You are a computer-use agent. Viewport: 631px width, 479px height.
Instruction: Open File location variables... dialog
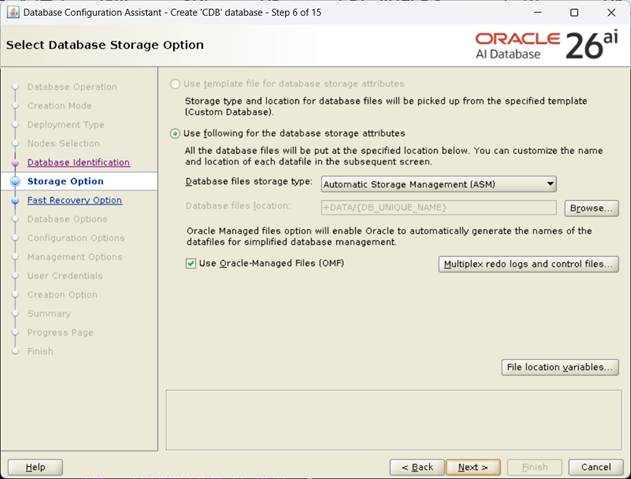click(560, 367)
